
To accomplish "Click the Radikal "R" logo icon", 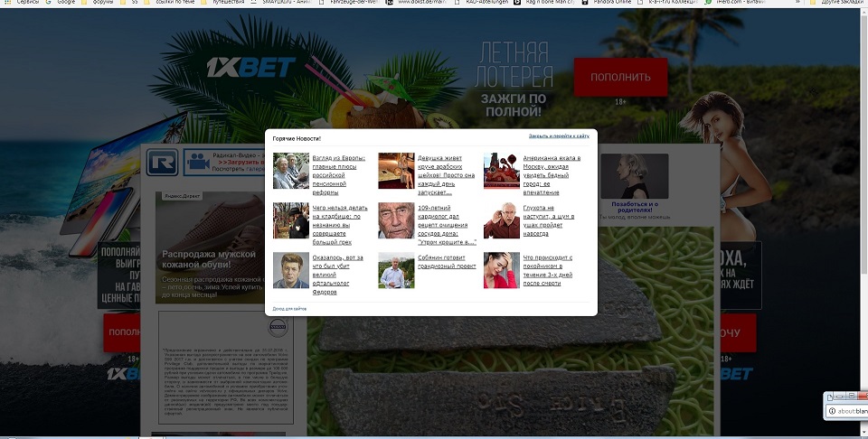I will (x=164, y=163).
